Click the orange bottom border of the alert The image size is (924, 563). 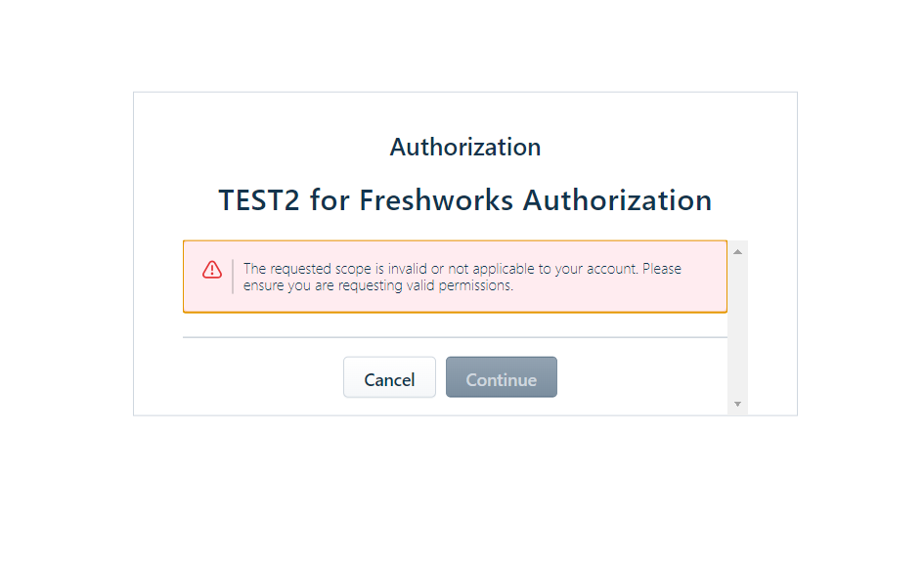455,312
